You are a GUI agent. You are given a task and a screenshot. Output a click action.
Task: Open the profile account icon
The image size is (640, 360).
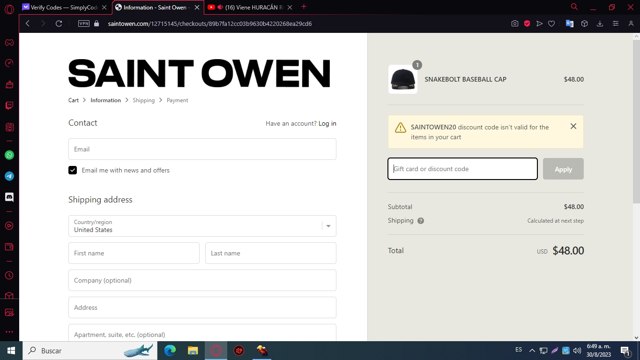[x=631, y=24]
